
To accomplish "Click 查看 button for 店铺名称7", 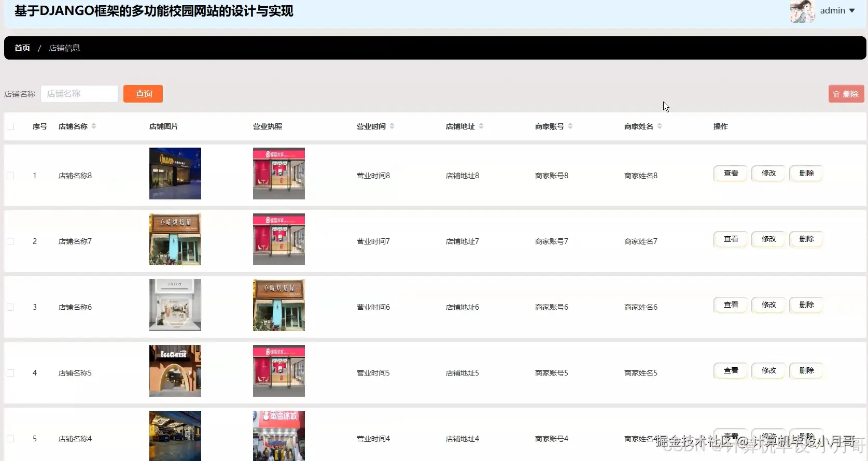I will [x=731, y=239].
